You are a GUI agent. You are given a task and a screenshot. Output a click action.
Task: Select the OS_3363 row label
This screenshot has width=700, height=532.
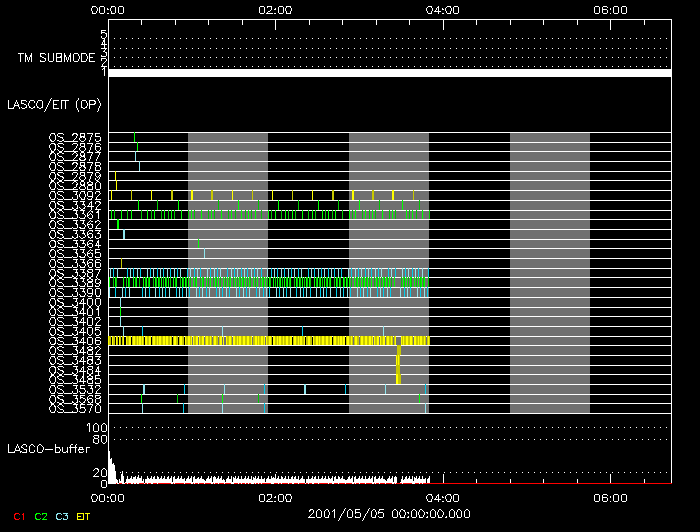(75, 234)
